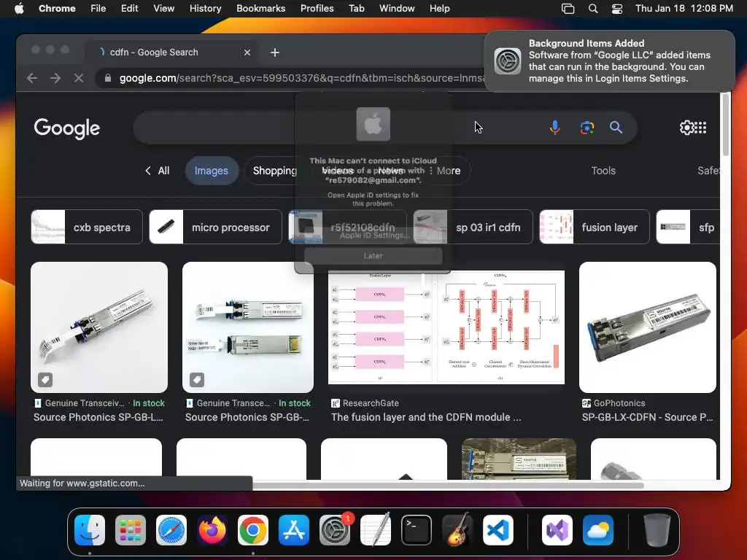The width and height of the screenshot is (747, 560).
Task: Open the Google apps grid icon
Action: (x=701, y=128)
